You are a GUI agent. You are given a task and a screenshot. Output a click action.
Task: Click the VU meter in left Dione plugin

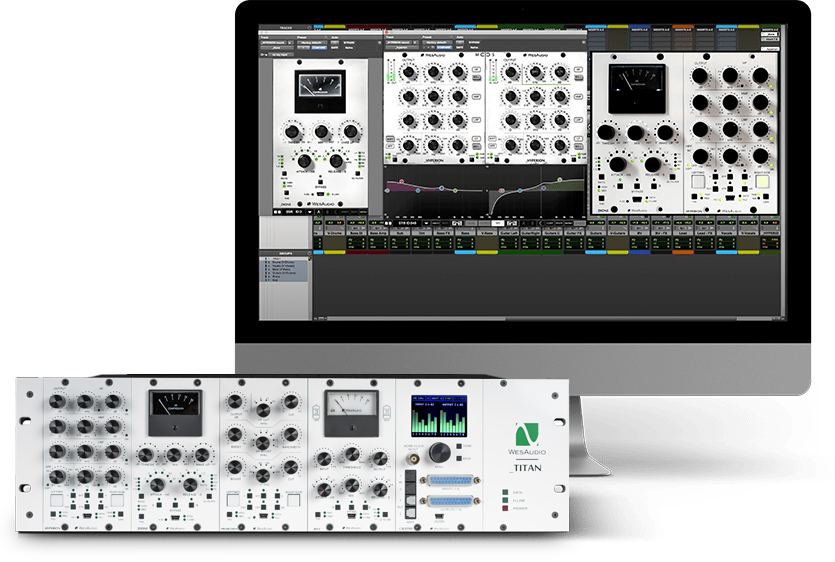[320, 92]
